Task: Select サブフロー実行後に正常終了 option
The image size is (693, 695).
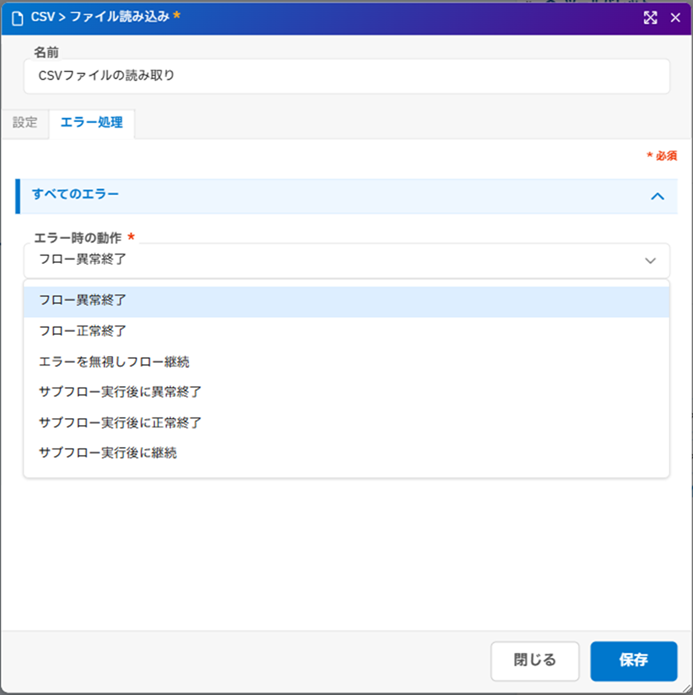Action: [x=120, y=422]
